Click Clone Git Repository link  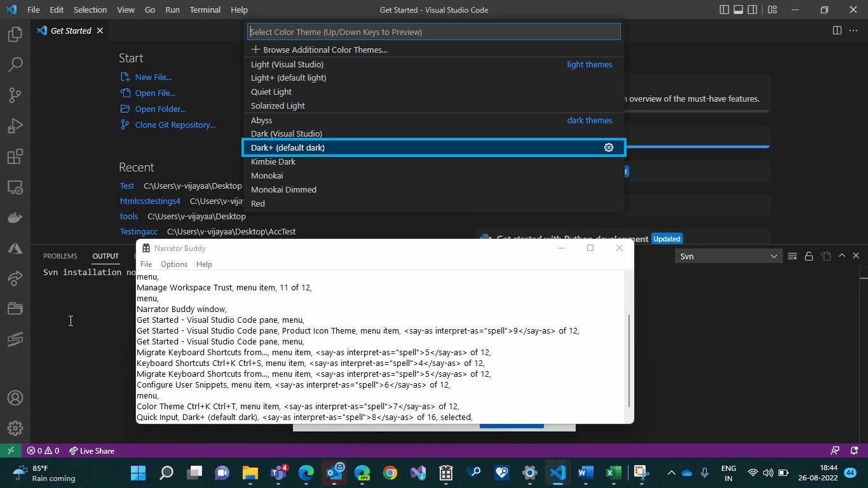175,125
